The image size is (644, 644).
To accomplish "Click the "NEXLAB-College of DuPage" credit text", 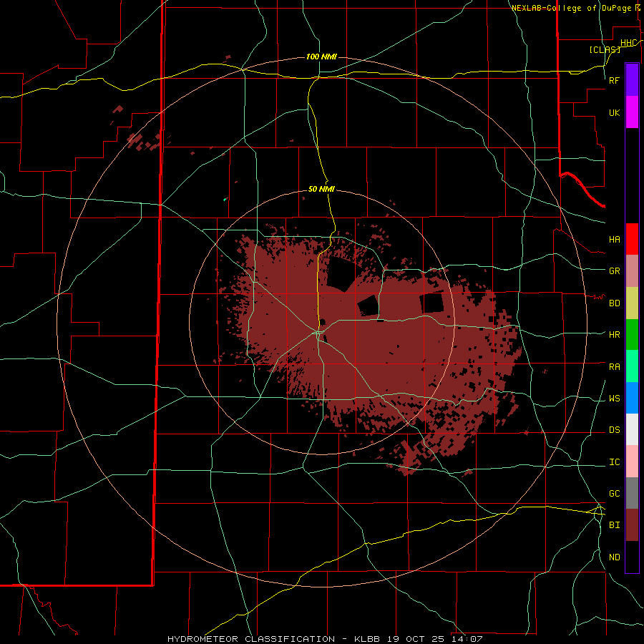I will point(571,8).
